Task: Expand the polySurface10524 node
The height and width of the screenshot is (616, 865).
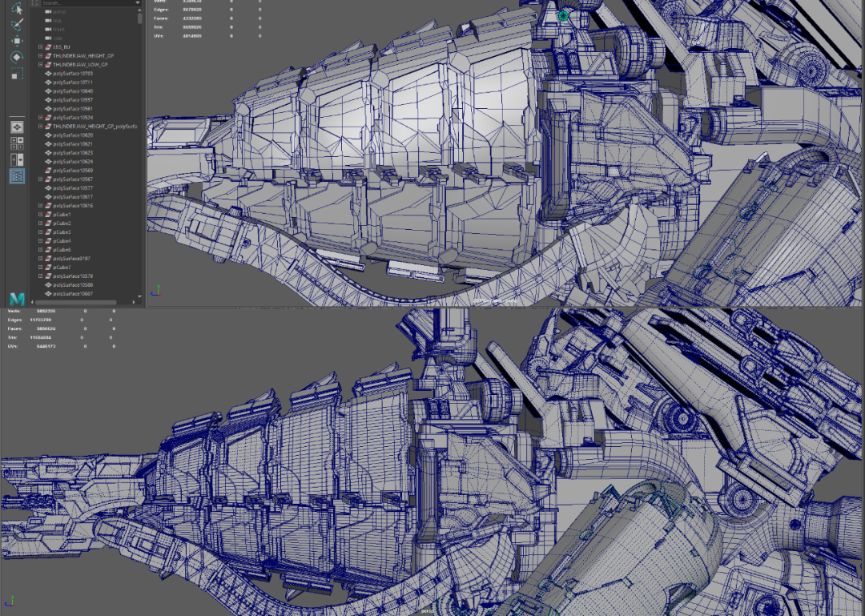Action: [x=40, y=118]
